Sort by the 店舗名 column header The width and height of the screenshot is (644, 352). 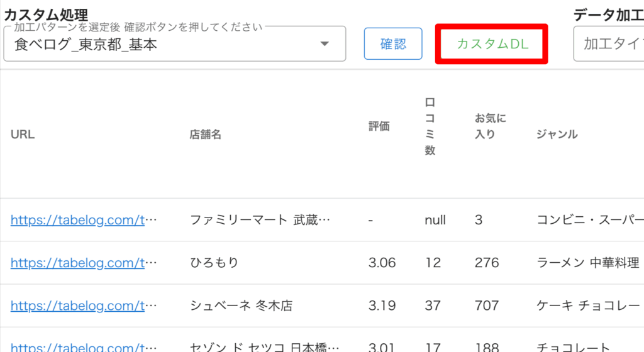coord(205,135)
